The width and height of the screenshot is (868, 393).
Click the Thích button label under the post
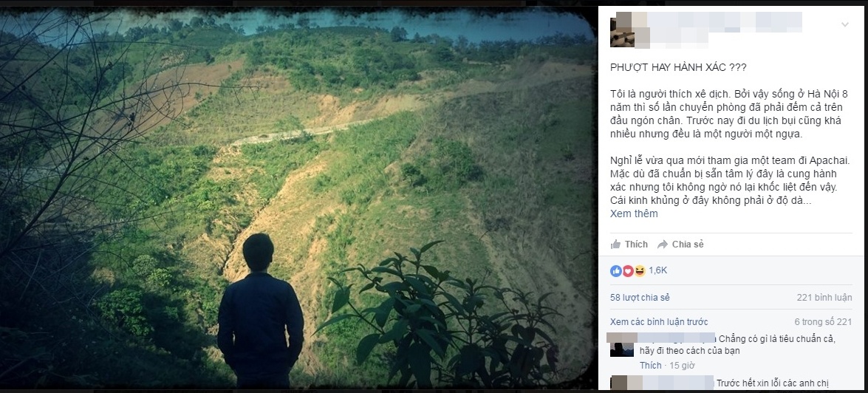click(636, 245)
